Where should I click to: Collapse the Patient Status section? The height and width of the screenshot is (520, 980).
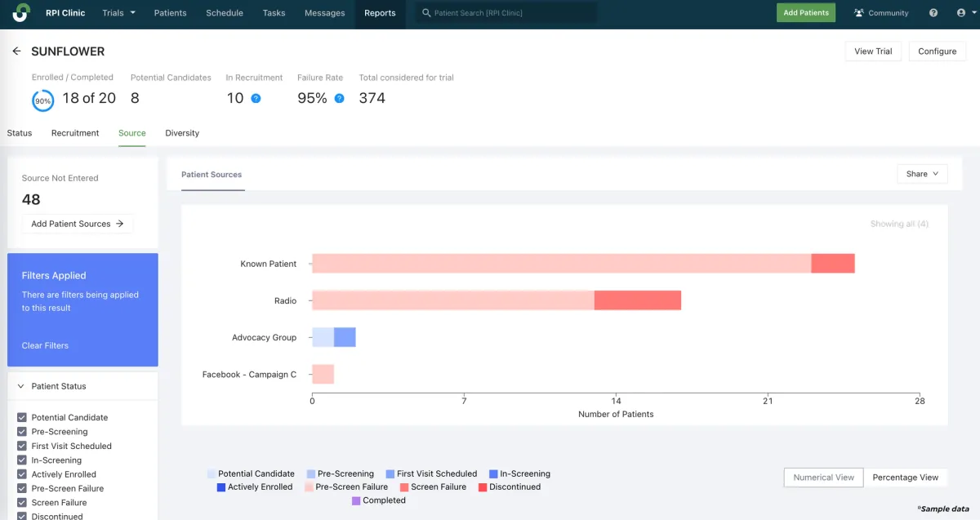pos(20,386)
